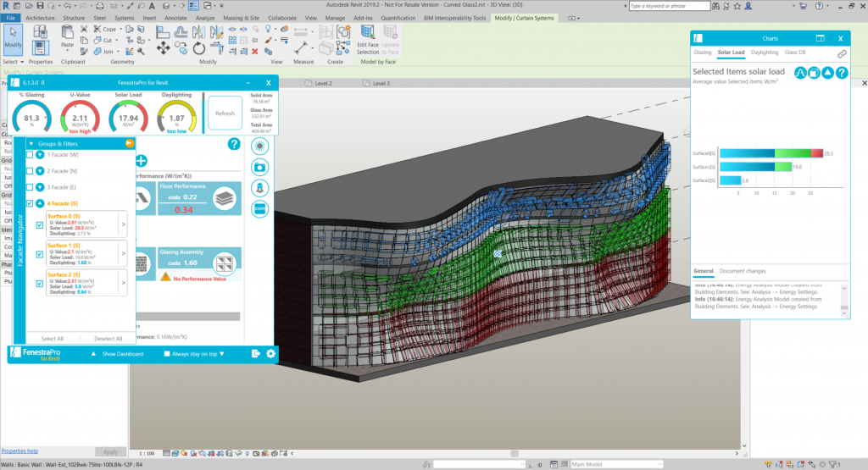Click the search keyword input field
The image size is (868, 470).
670,6
